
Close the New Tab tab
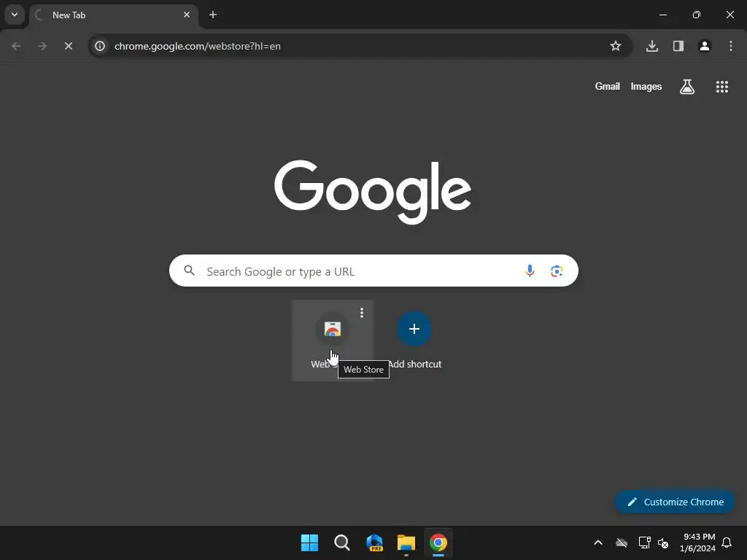click(187, 15)
